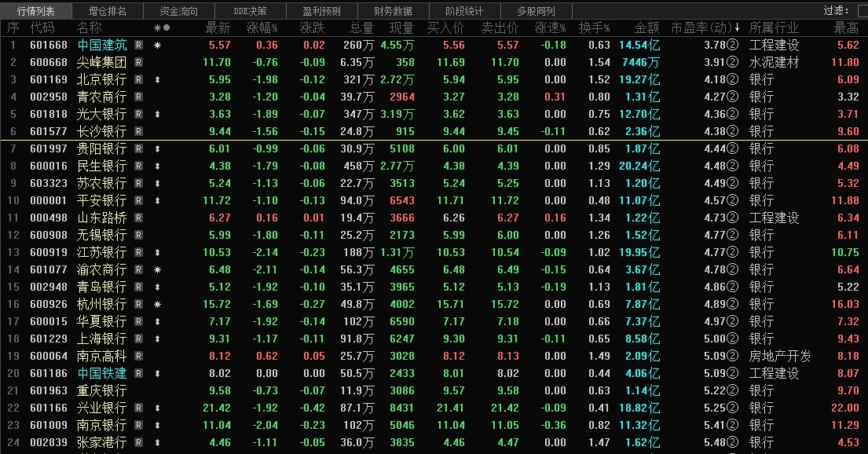Click the R icon beside 青农商行
The height and width of the screenshot is (454, 868).
(138, 97)
